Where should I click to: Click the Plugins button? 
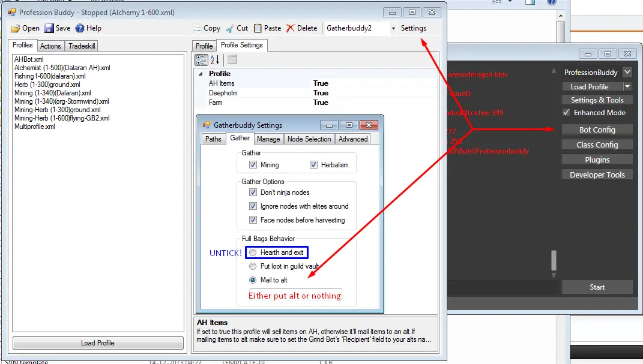[x=597, y=160]
